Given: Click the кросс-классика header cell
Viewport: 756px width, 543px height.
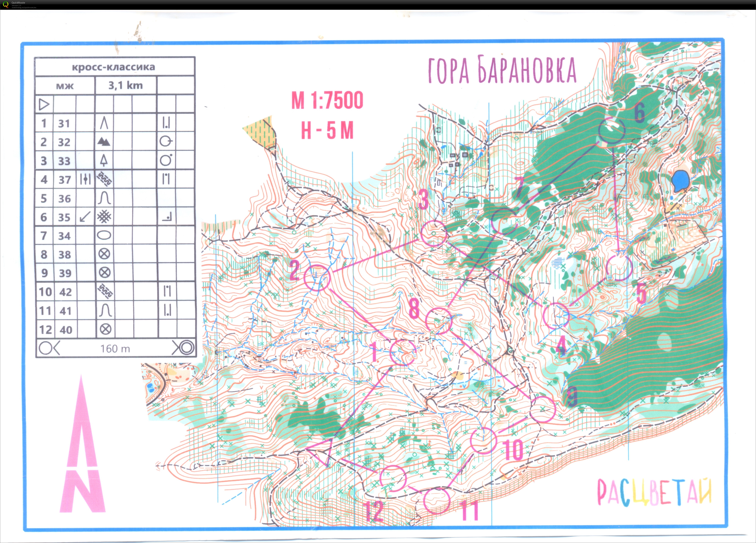Looking at the screenshot, I should coord(114,67).
